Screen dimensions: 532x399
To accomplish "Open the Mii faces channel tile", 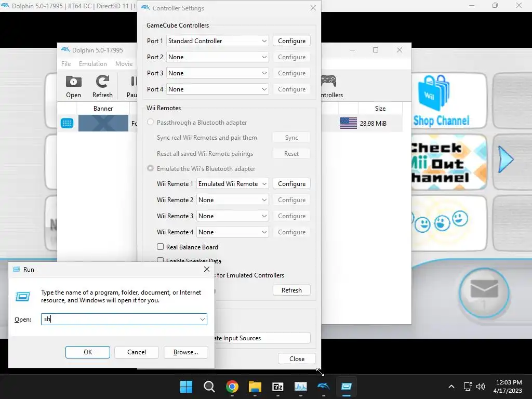I will coord(448,223).
